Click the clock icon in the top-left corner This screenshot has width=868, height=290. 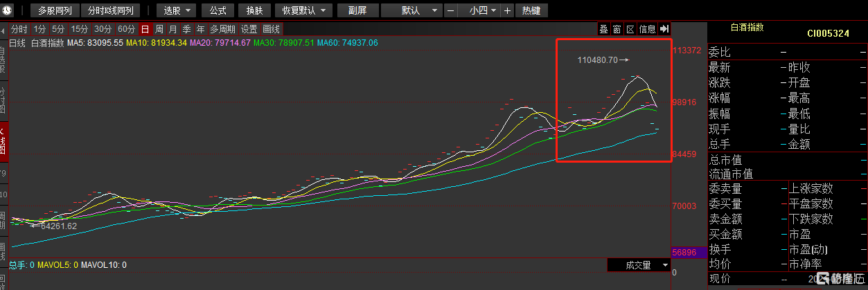pyautogui.click(x=6, y=10)
